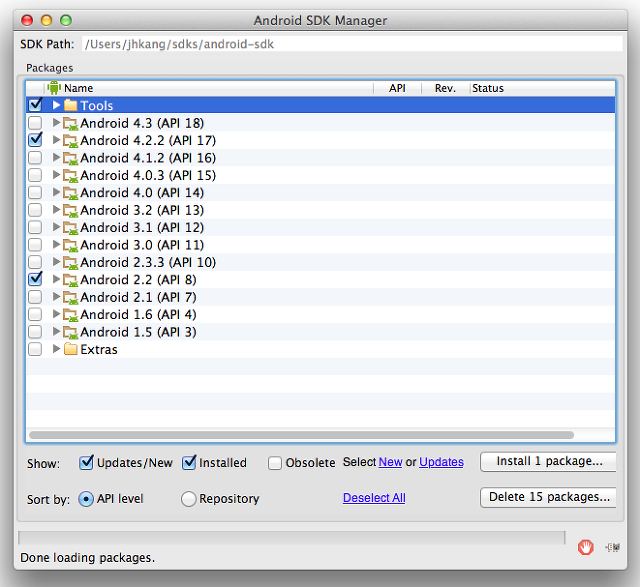Image resolution: width=640 pixels, height=587 pixels.
Task: Click the Android 3.1 platform folder icon
Action: point(71,227)
